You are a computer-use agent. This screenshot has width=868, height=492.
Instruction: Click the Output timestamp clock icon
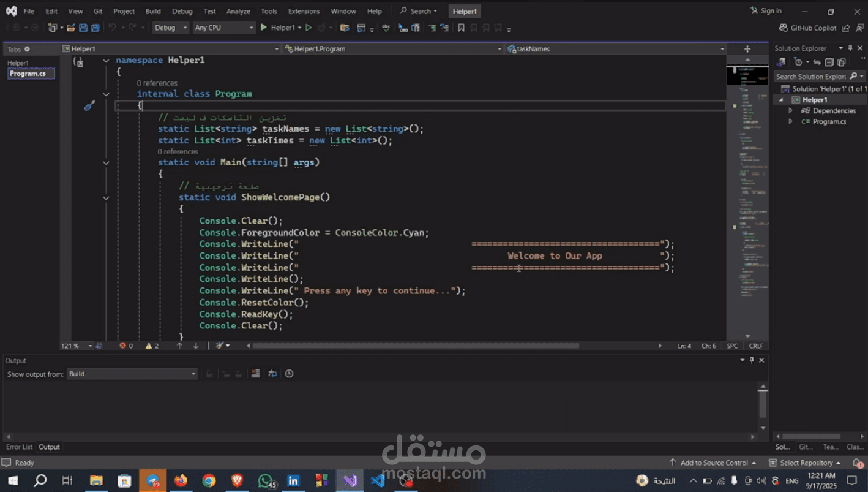[290, 374]
